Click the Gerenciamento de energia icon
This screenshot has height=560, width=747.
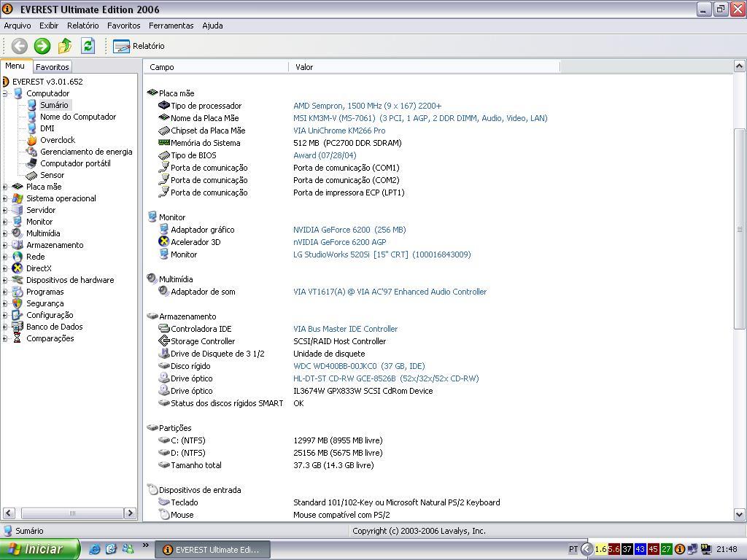pyautogui.click(x=31, y=152)
